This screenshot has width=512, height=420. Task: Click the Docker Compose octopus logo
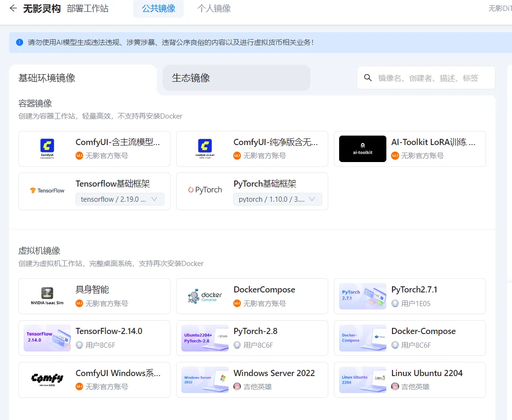tap(205, 296)
